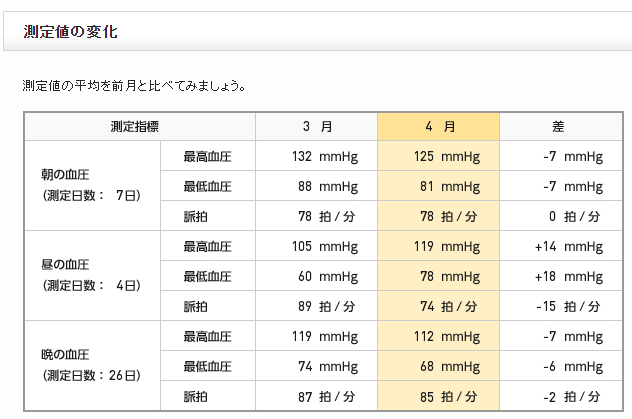Click the 朝の血圧 row group label
632x419 pixels.
(x=65, y=174)
